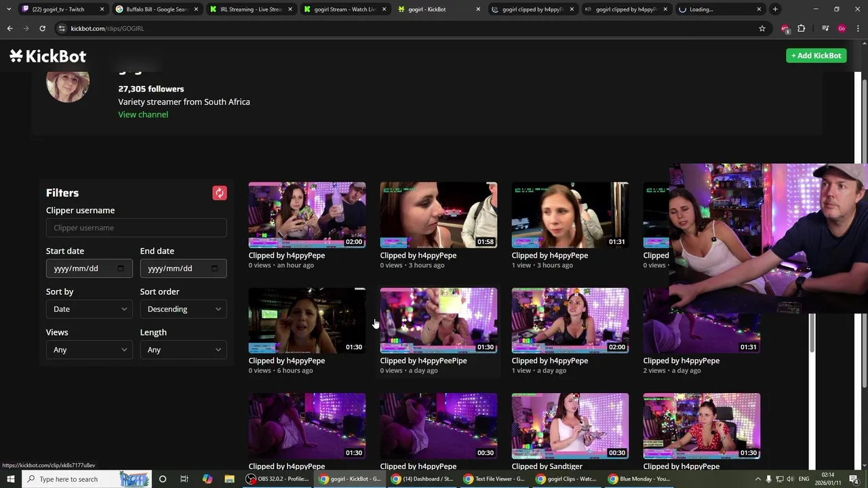Click the Variety streamer from South Africa text
The width and height of the screenshot is (868, 488).
pyautogui.click(x=184, y=102)
